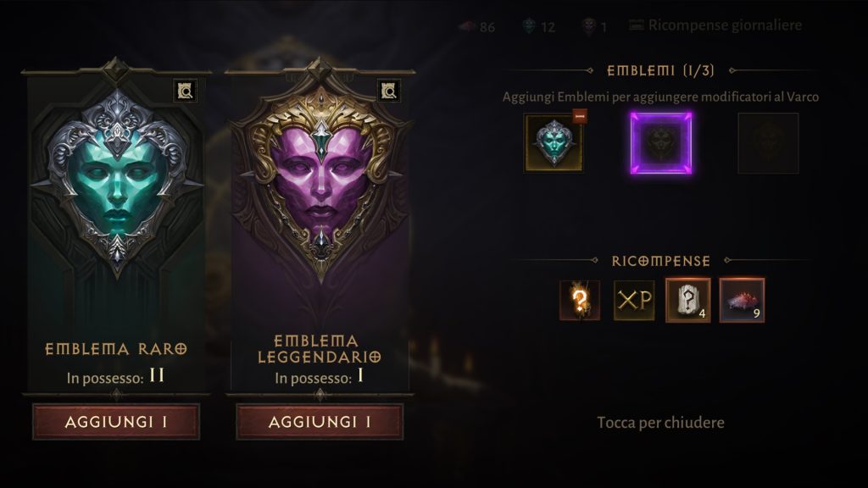This screenshot has height=488, width=868.
Task: Add one Emblema Leggendario with Aggiungi button
Action: coord(320,422)
